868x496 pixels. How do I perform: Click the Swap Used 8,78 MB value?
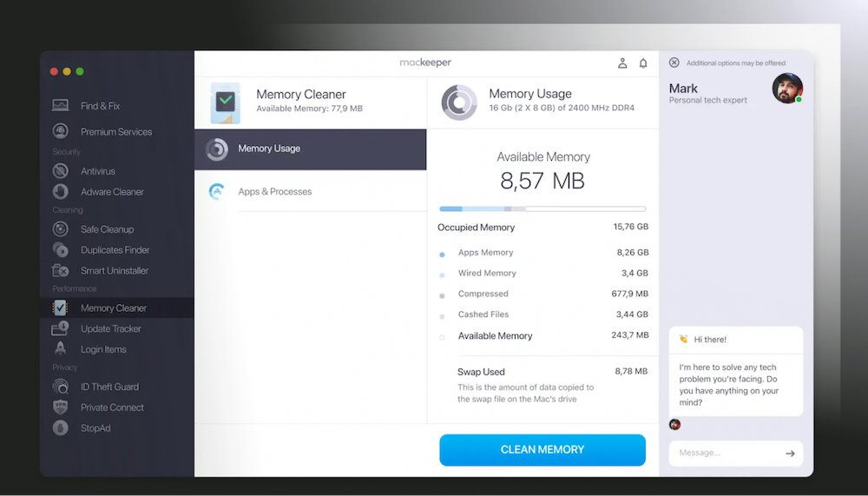tap(631, 371)
